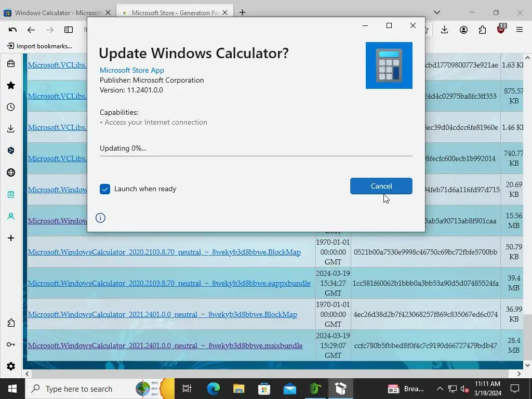Click the info icon in the installer dialog
The image size is (532, 399).
(100, 218)
